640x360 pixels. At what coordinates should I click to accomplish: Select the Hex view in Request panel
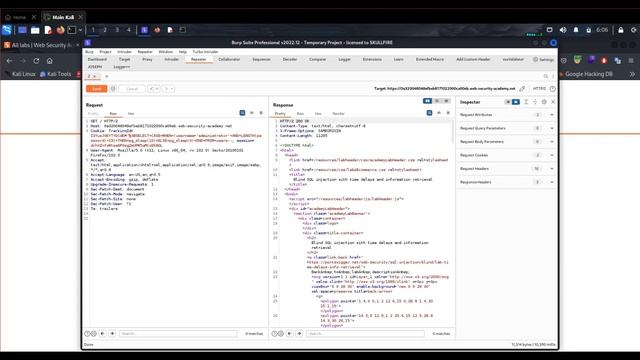click(x=131, y=113)
